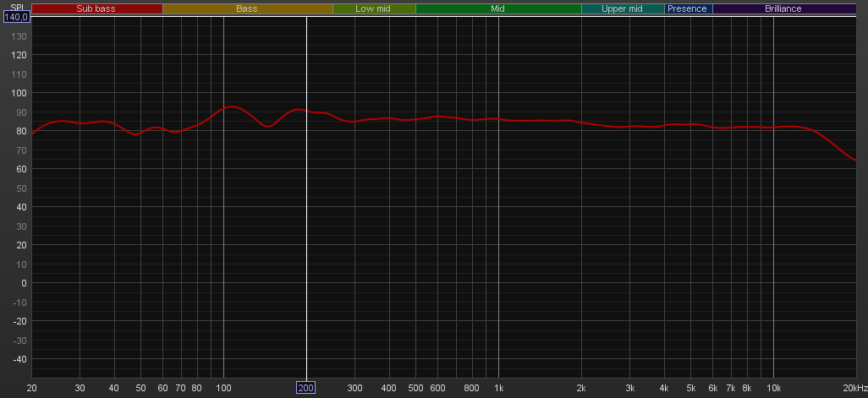Click the 600 label on the frequency axis
Screen dimensions: 868x398
437,388
